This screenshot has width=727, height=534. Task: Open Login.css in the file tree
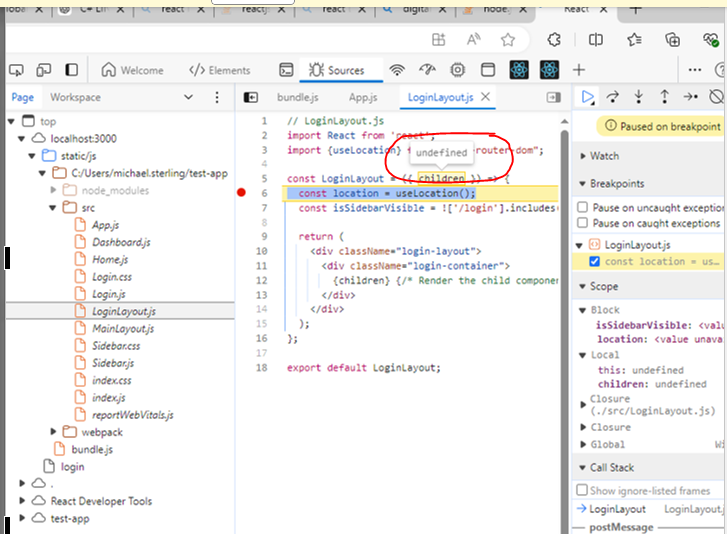point(112,277)
